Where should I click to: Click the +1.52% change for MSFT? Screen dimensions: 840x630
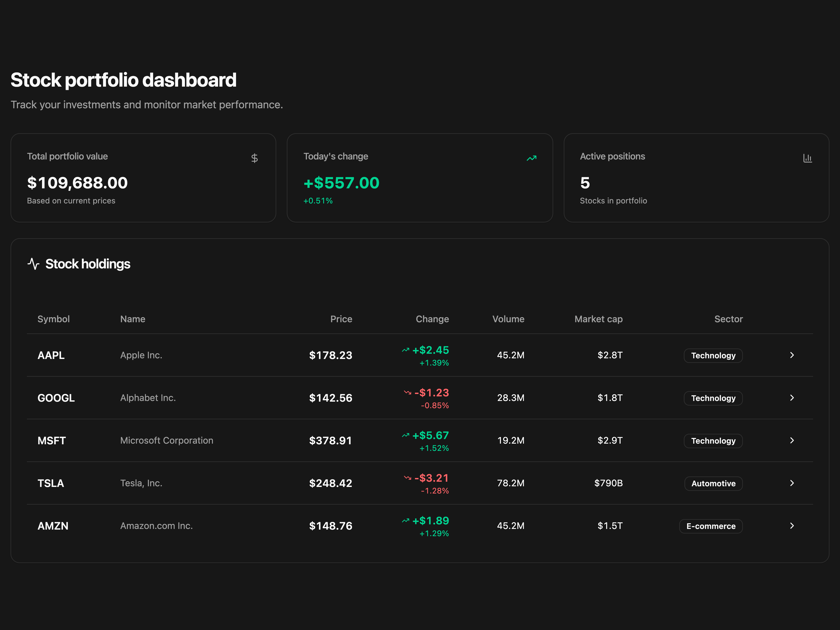tap(434, 448)
